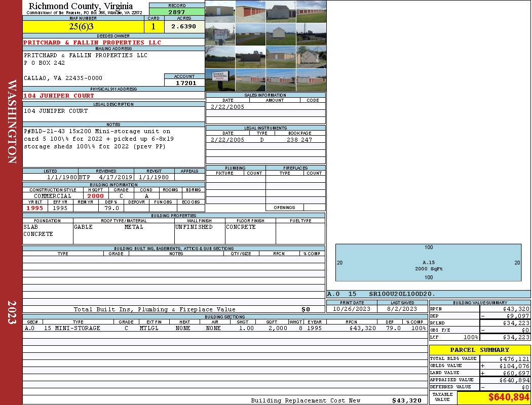Select the A.0 Mini-Storage building section row
The width and height of the screenshot is (532, 405).
[x=225, y=328]
